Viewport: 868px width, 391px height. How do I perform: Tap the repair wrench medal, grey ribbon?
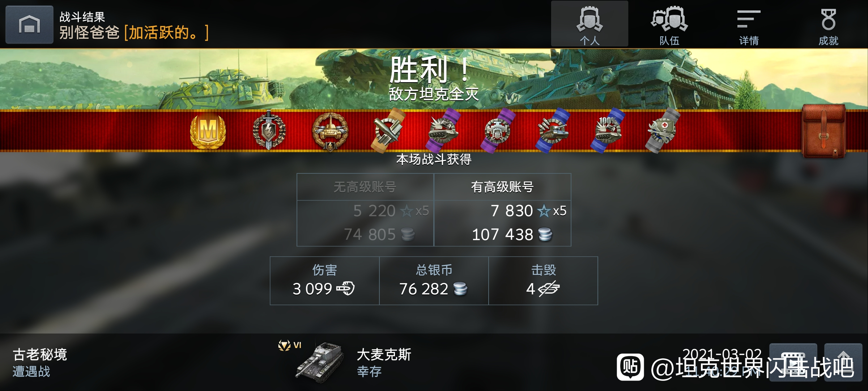point(663,130)
